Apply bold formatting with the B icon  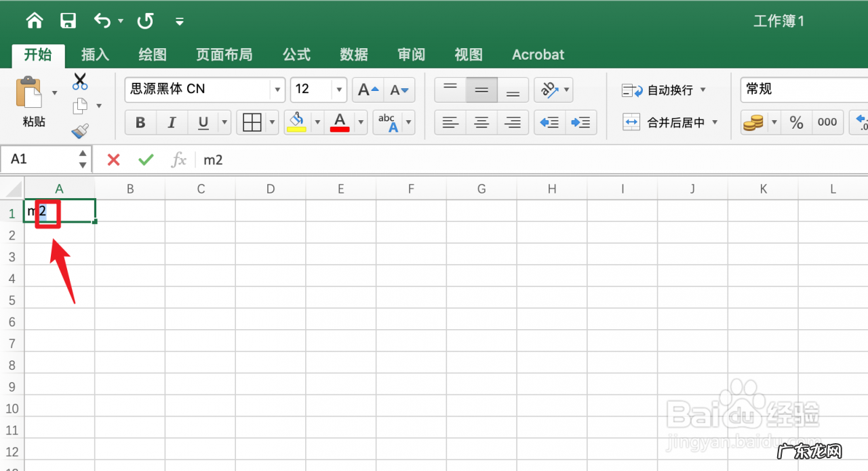pyautogui.click(x=140, y=122)
